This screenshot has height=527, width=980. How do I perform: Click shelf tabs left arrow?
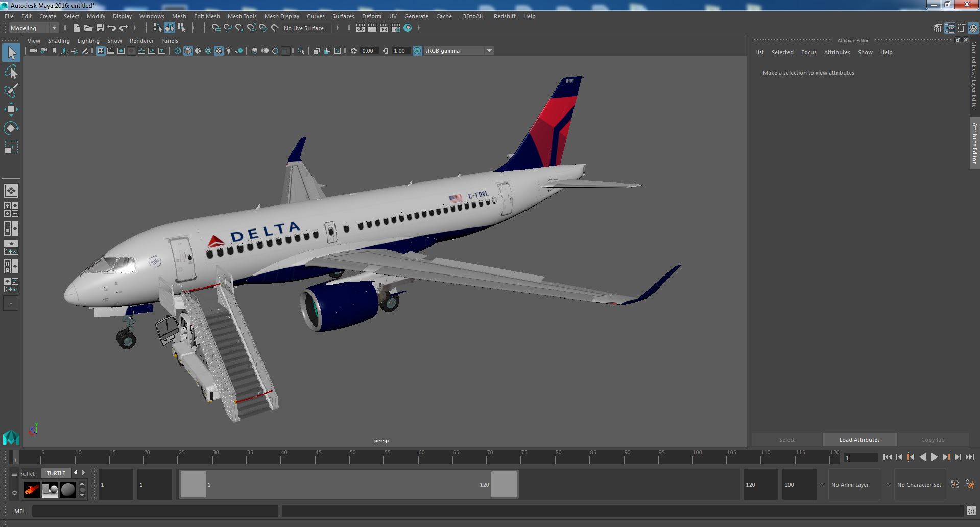point(76,473)
